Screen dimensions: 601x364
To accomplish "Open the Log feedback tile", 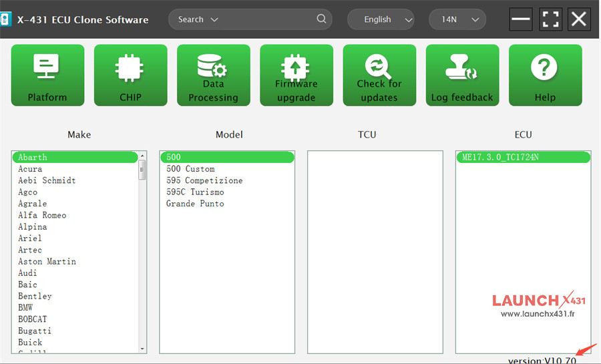I will 462,75.
